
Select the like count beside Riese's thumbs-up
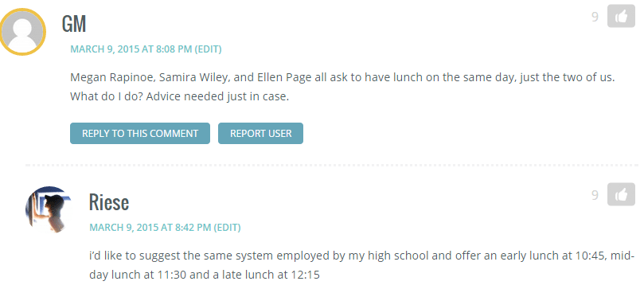[595, 195]
